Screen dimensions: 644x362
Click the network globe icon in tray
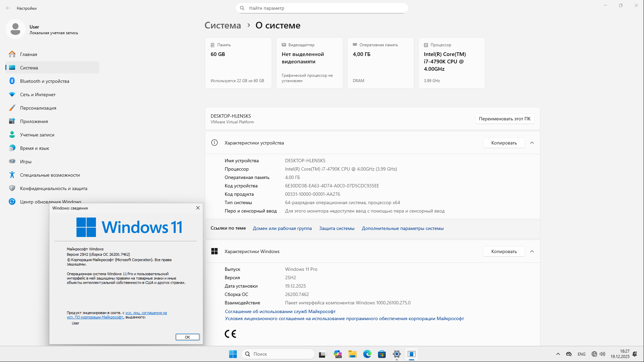coord(594,354)
